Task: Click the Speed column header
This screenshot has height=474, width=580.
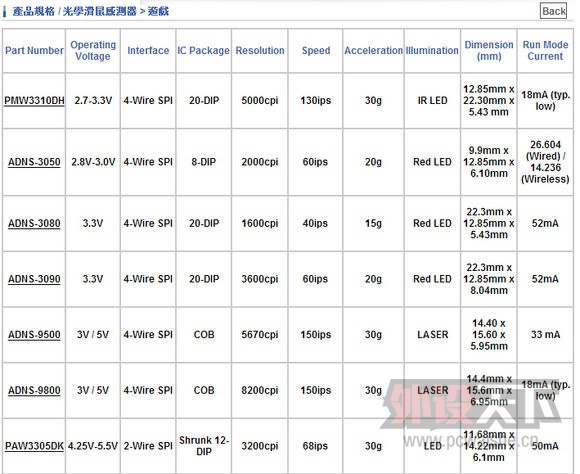Action: click(x=316, y=50)
